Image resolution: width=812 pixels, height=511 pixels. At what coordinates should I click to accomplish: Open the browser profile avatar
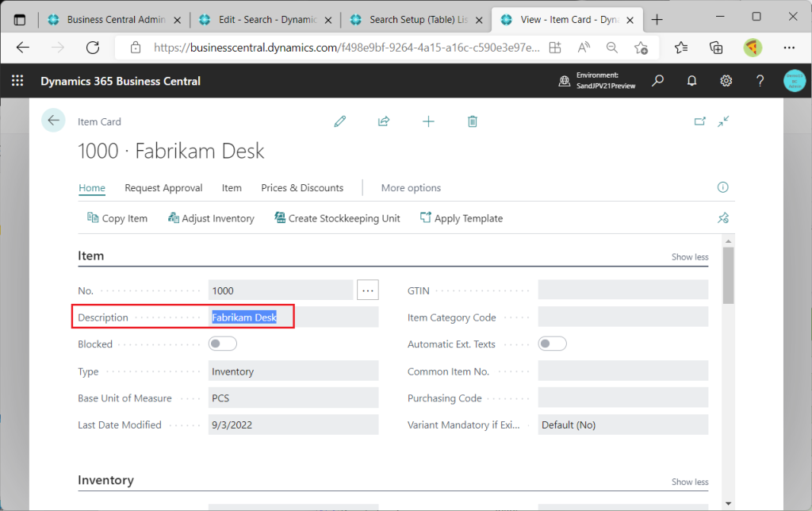click(753, 48)
